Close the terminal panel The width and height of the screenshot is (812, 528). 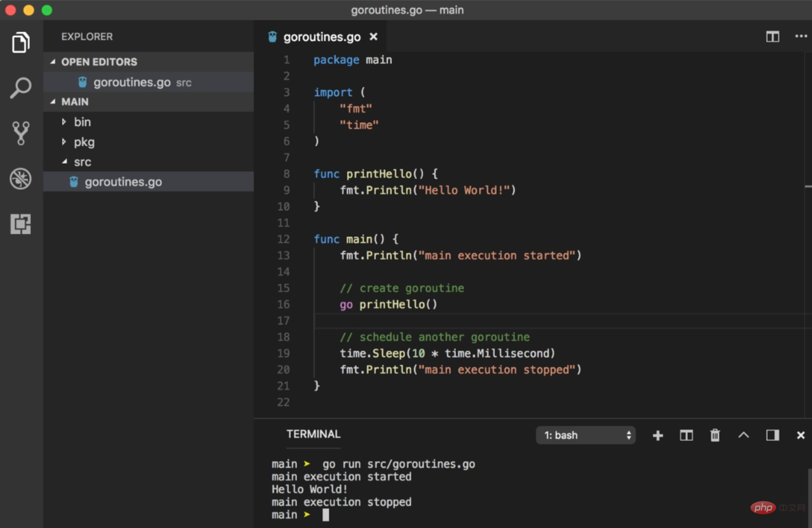click(801, 436)
